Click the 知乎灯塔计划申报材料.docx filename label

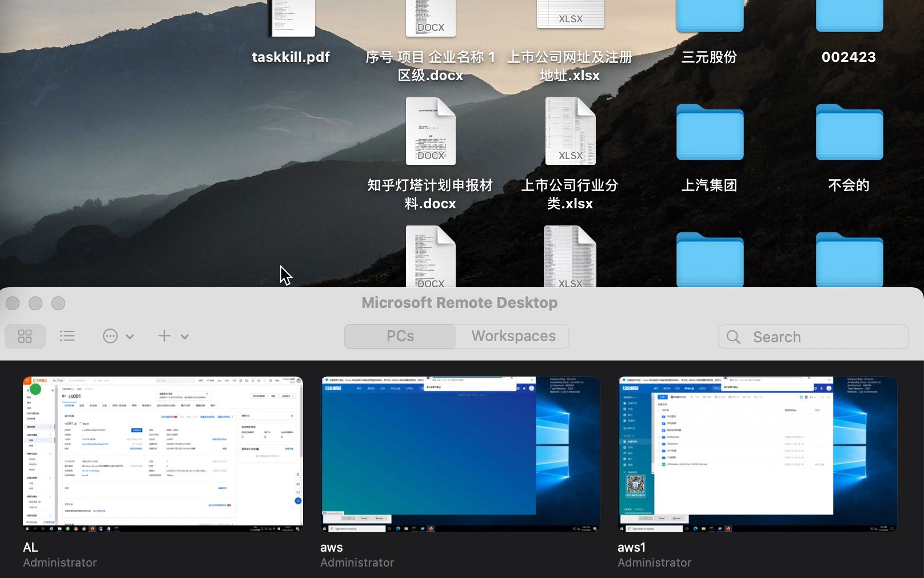(431, 194)
